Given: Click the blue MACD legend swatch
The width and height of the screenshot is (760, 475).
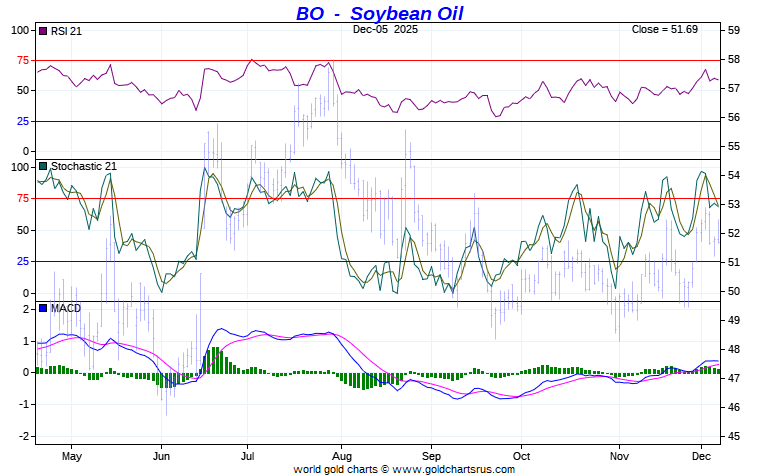Looking at the screenshot, I should tap(43, 308).
